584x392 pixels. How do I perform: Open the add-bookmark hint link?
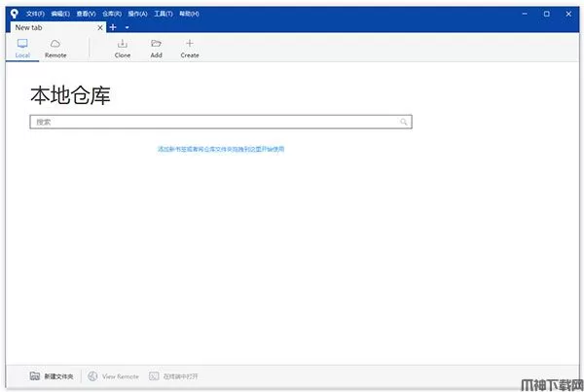pyautogui.click(x=221, y=149)
